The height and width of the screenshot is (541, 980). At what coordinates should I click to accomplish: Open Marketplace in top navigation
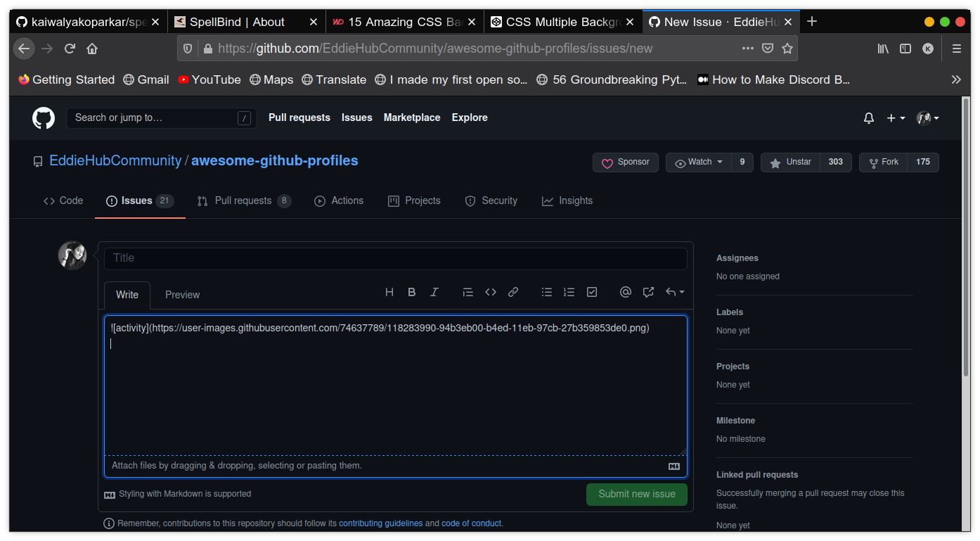tap(412, 117)
